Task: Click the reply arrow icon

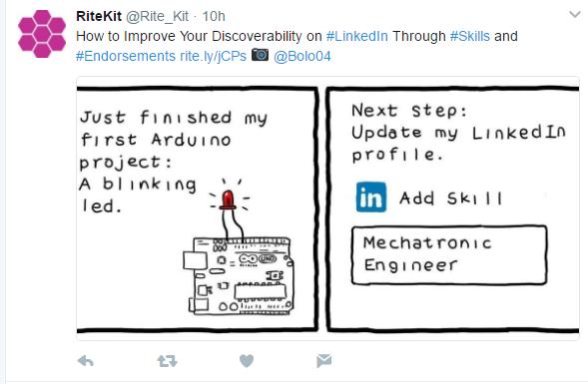Action: tap(86, 361)
